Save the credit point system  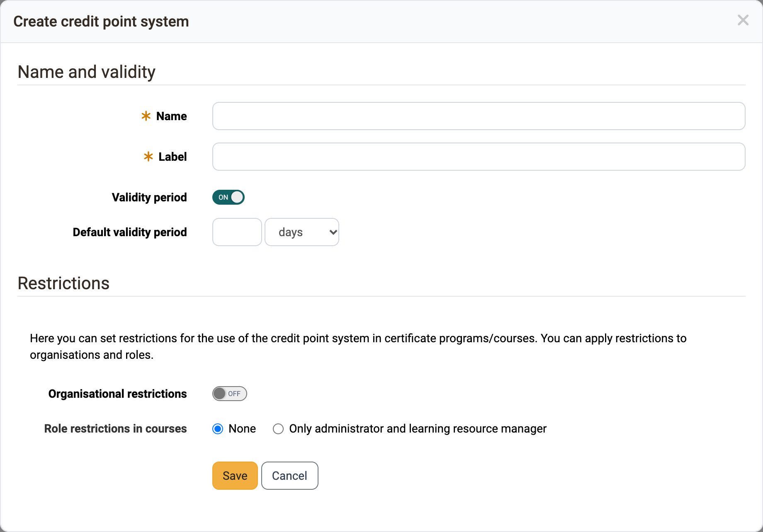coord(235,476)
